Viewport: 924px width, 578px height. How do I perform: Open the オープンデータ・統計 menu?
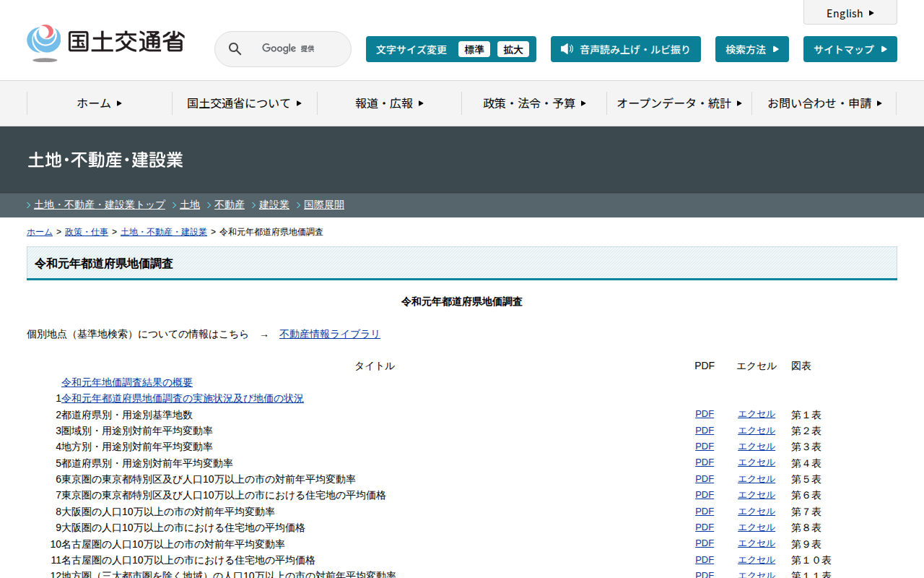[679, 103]
